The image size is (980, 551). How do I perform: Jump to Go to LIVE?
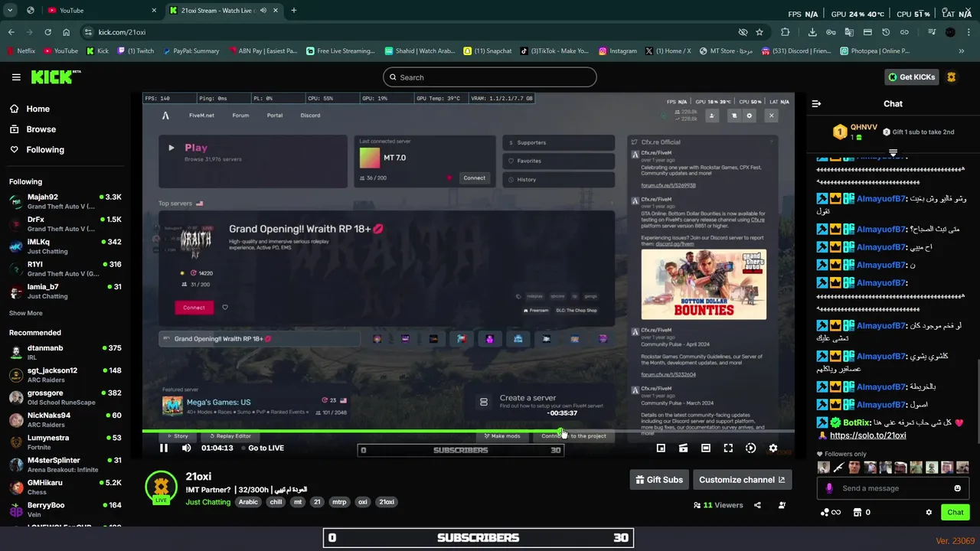click(266, 448)
